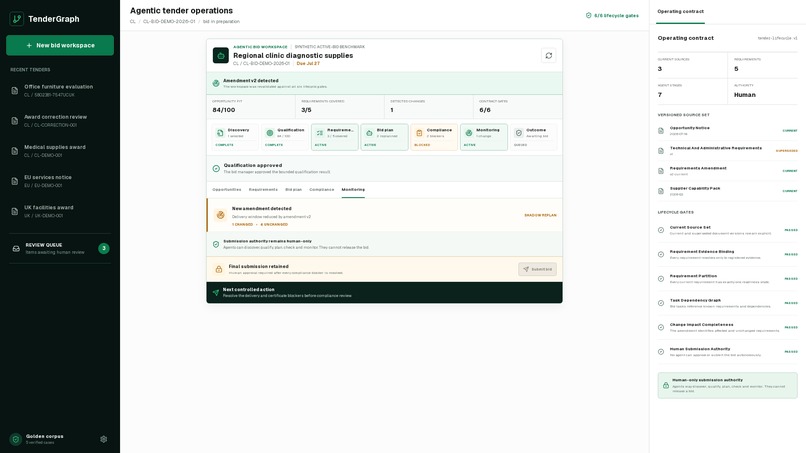806x453 pixels.
Task: Click the Office furniture evaluation document icon
Action: coord(14,90)
